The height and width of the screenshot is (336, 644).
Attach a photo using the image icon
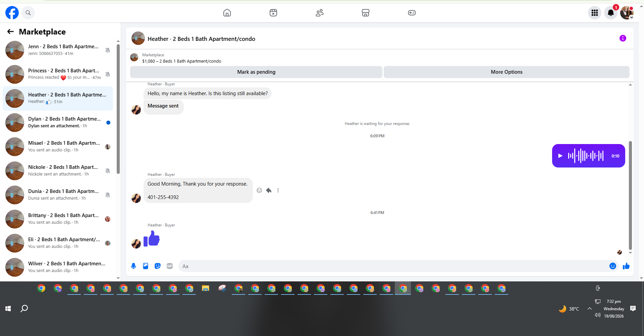(x=146, y=266)
